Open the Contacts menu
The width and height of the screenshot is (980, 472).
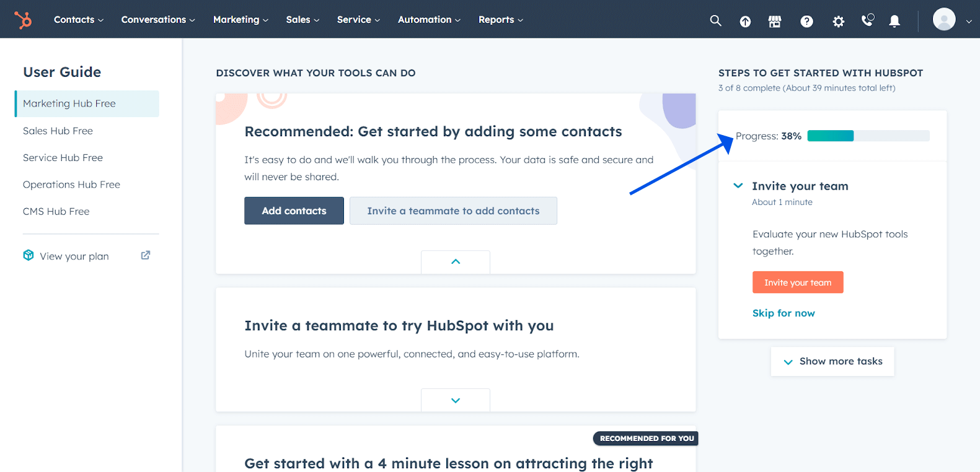pyautogui.click(x=78, y=20)
